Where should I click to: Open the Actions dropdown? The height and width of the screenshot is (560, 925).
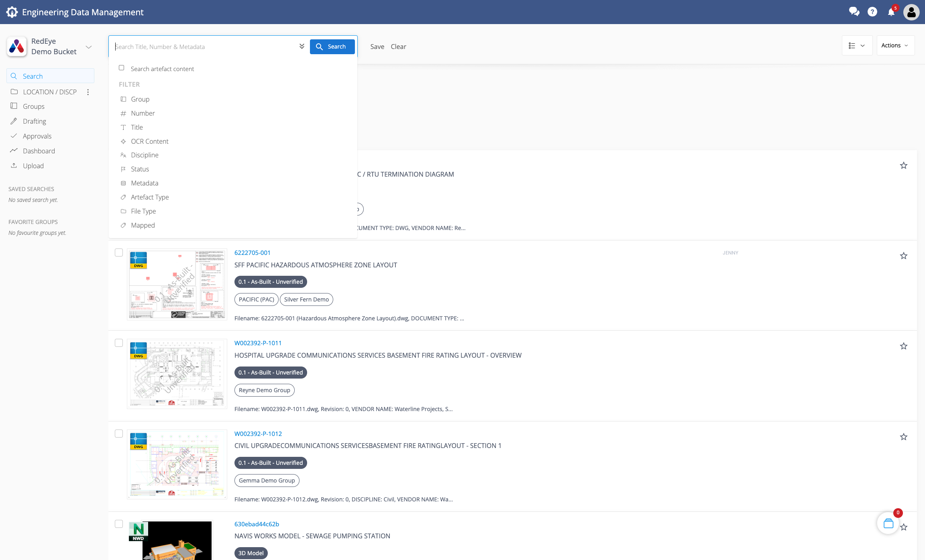point(895,45)
